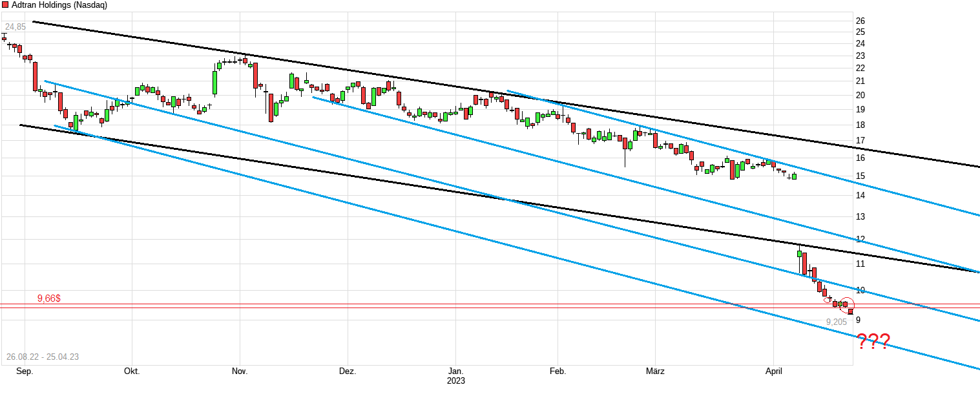
Task: Click the red legend square icon
Action: [x=5, y=5]
